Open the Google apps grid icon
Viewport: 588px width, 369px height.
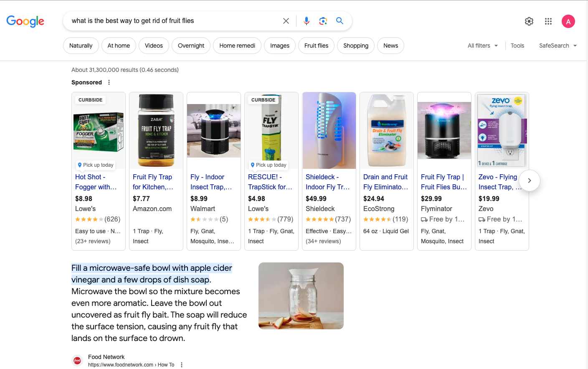pos(548,21)
